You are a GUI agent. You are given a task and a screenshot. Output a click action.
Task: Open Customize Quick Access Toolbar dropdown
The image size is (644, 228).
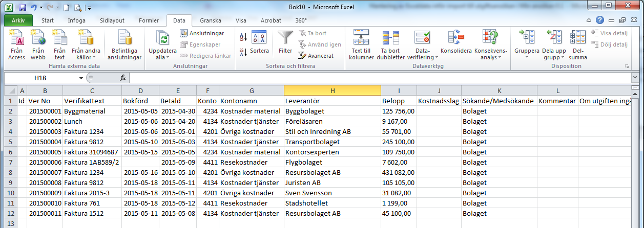(x=89, y=8)
